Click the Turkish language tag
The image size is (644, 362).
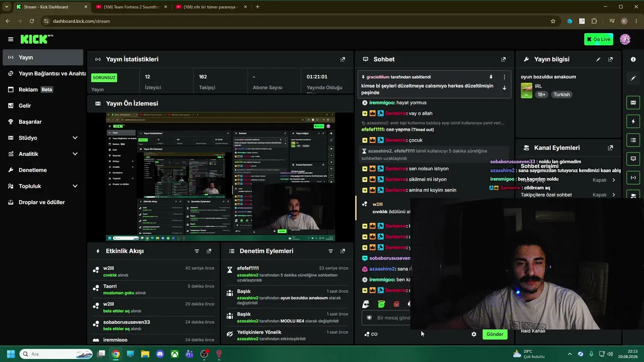click(x=561, y=95)
